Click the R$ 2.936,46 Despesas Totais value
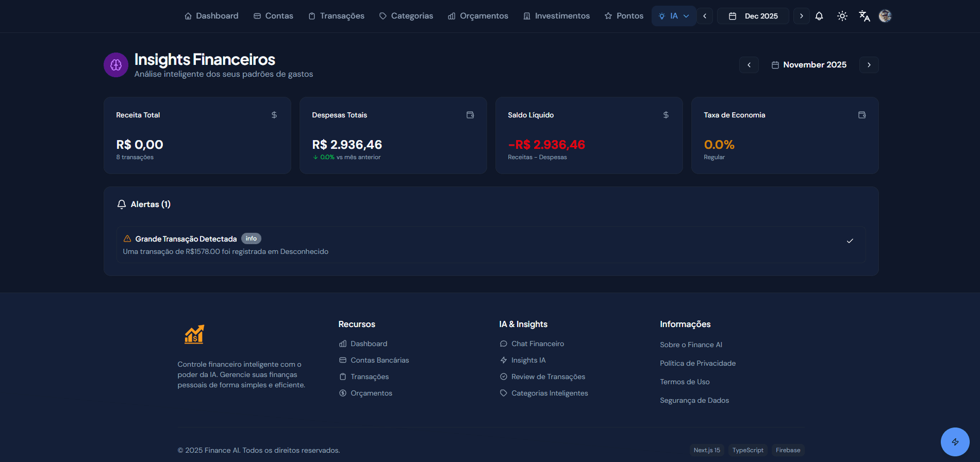Screen dimensions: 980x462 coord(347,145)
